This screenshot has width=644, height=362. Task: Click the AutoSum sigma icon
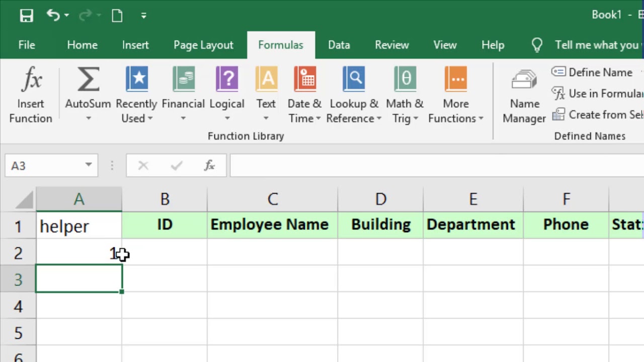[88, 80]
